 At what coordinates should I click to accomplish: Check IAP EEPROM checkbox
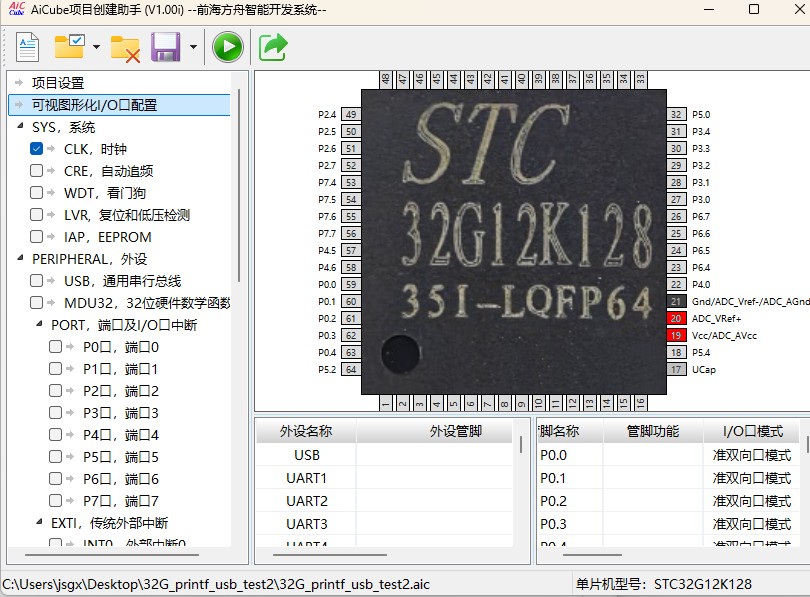[36, 237]
